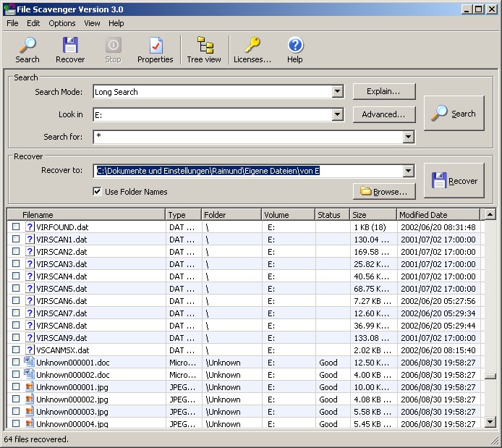
Task: Check the VIRSCAN8.dat file checkbox
Action: (x=16, y=325)
